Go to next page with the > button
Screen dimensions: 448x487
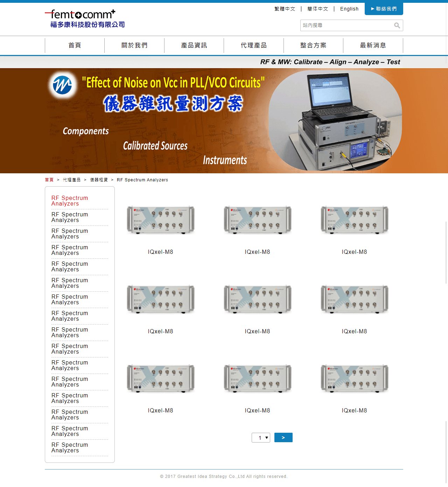tap(283, 438)
